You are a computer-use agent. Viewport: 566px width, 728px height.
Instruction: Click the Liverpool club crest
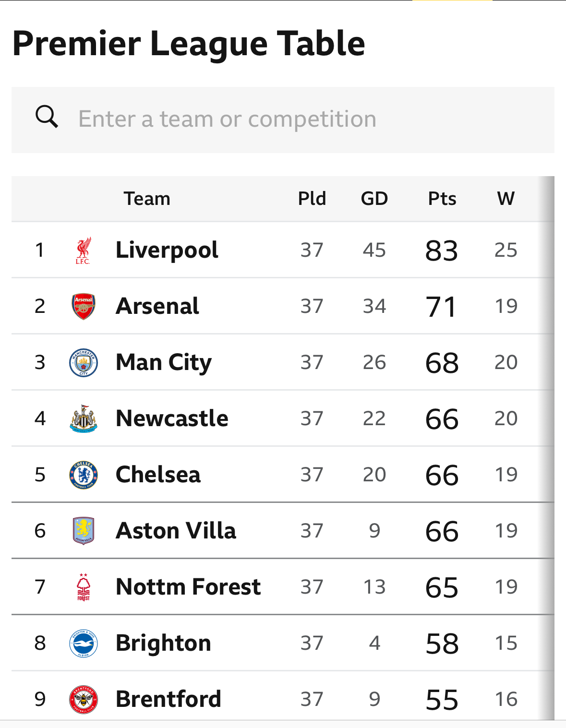[x=83, y=251]
